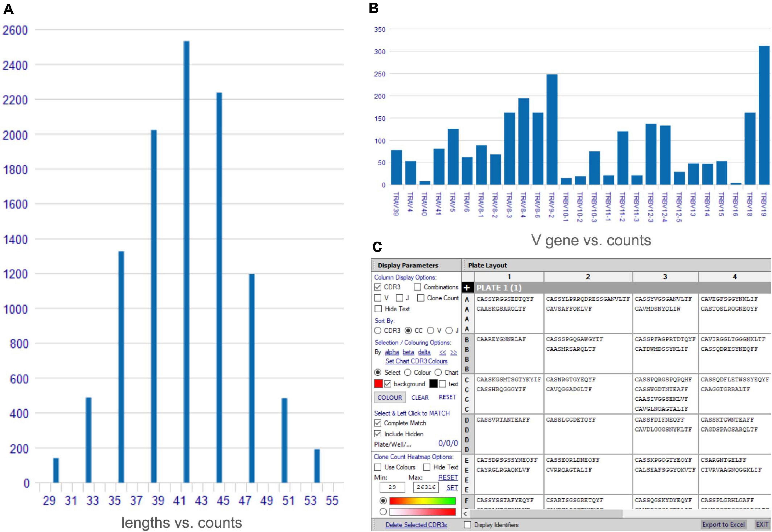The image size is (772, 532).
Task: Click the heatmap RESET link
Action: pos(448,478)
